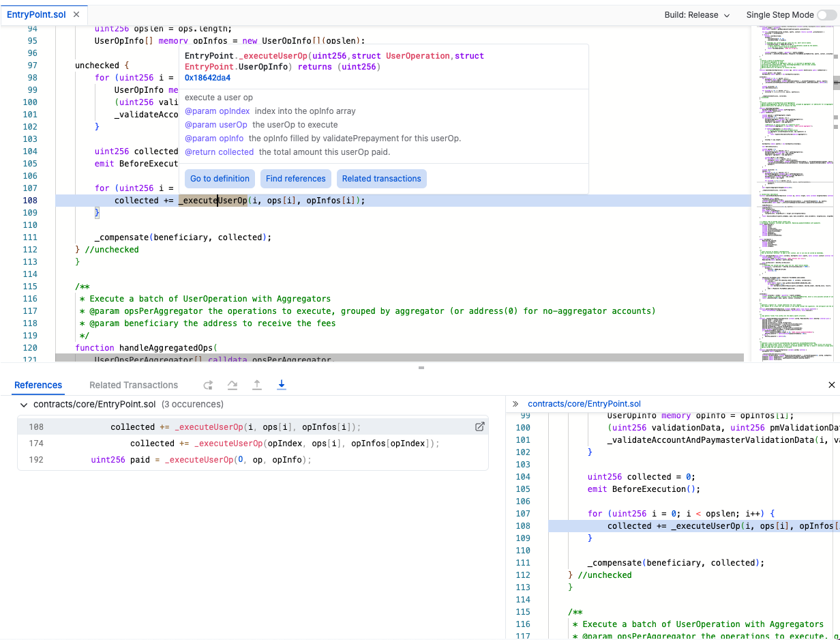
Task: Collapse contracts/core/EntryPoint.sol occurrences group
Action: [x=25, y=405]
